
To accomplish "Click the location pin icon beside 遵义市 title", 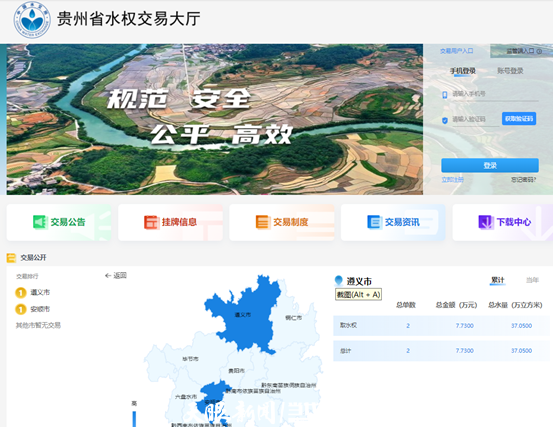I will click(x=339, y=281).
